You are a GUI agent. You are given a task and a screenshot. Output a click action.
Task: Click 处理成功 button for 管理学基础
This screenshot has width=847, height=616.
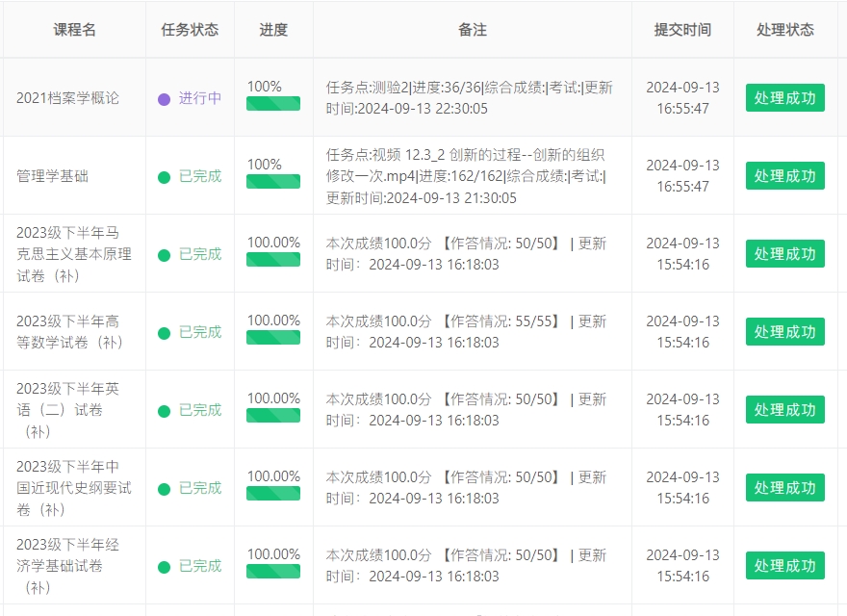click(x=784, y=176)
